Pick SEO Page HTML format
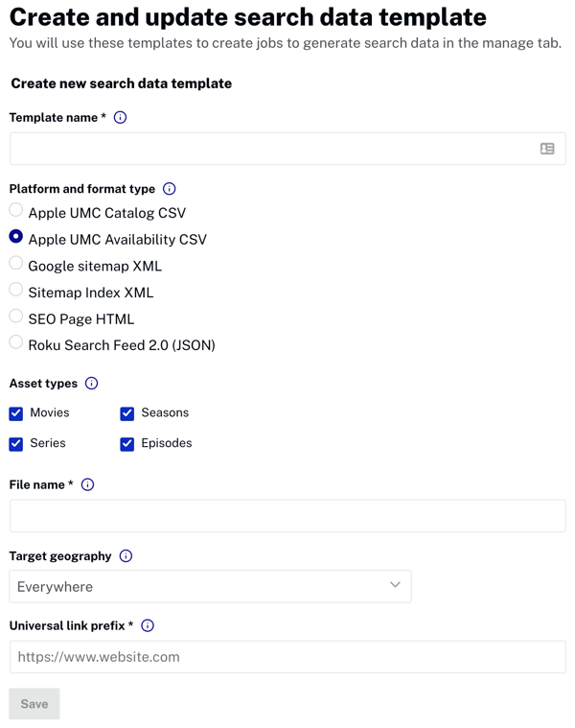Image resolution: width=575 pixels, height=728 pixels. tap(16, 316)
